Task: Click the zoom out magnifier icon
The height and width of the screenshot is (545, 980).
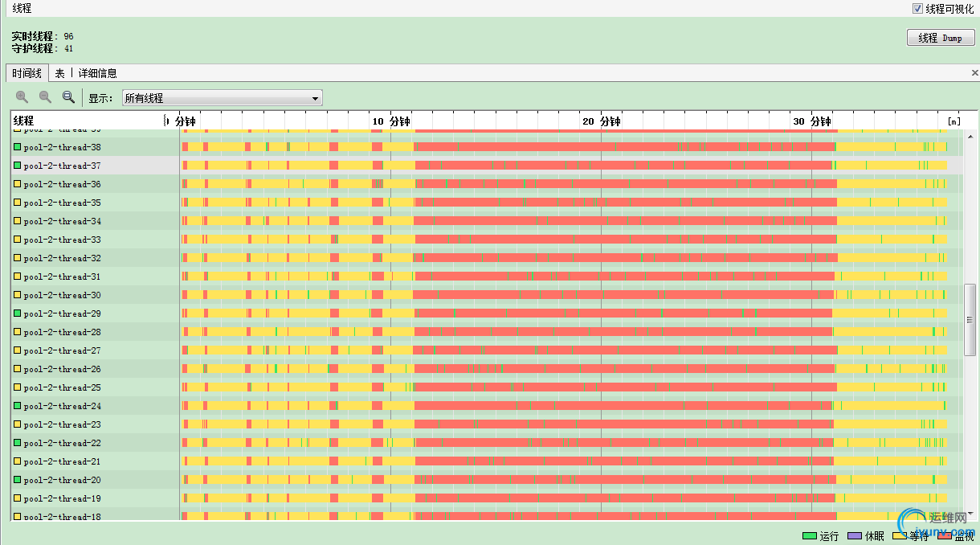Action: [46, 97]
